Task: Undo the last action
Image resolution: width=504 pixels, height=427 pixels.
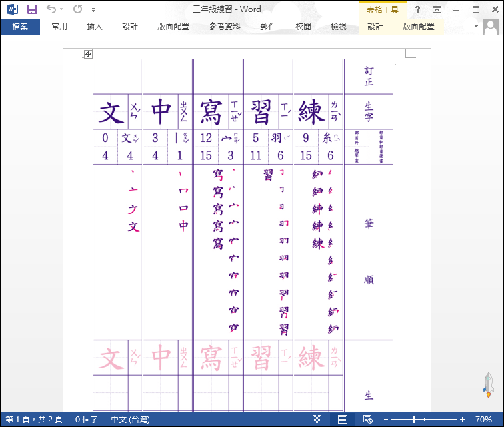Action: coord(51,9)
